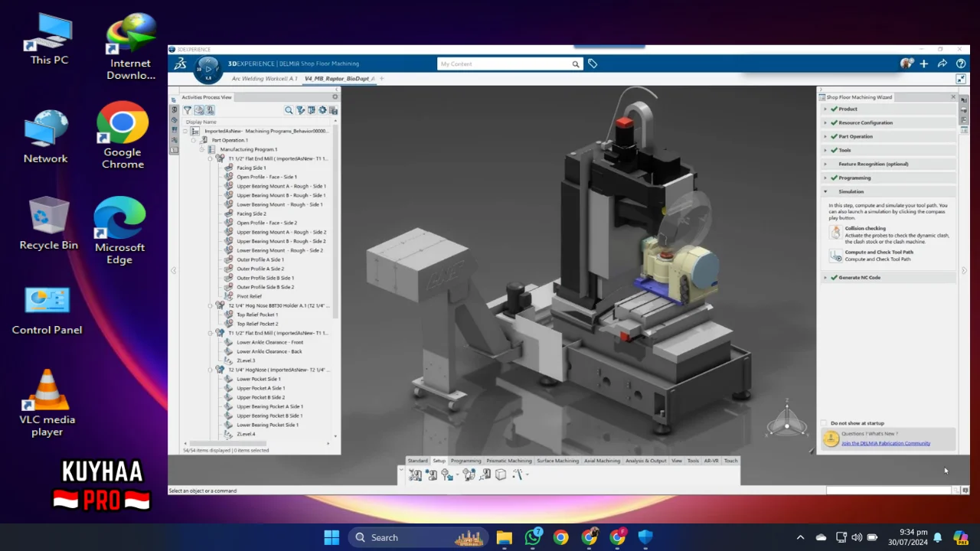Switch to the Programming toolbar tab

(465, 461)
